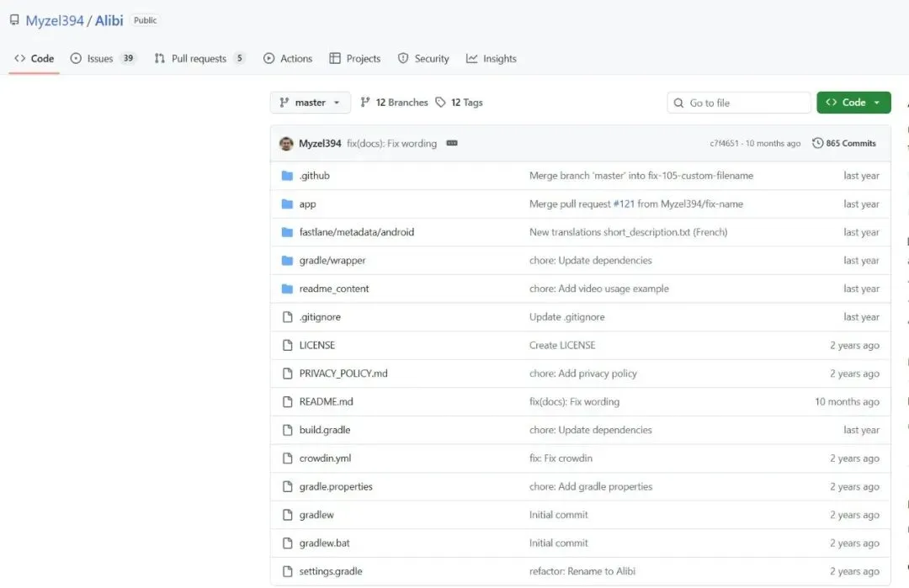The width and height of the screenshot is (909, 588).
Task: Open the green Code dropdown button
Action: pyautogui.click(x=853, y=103)
